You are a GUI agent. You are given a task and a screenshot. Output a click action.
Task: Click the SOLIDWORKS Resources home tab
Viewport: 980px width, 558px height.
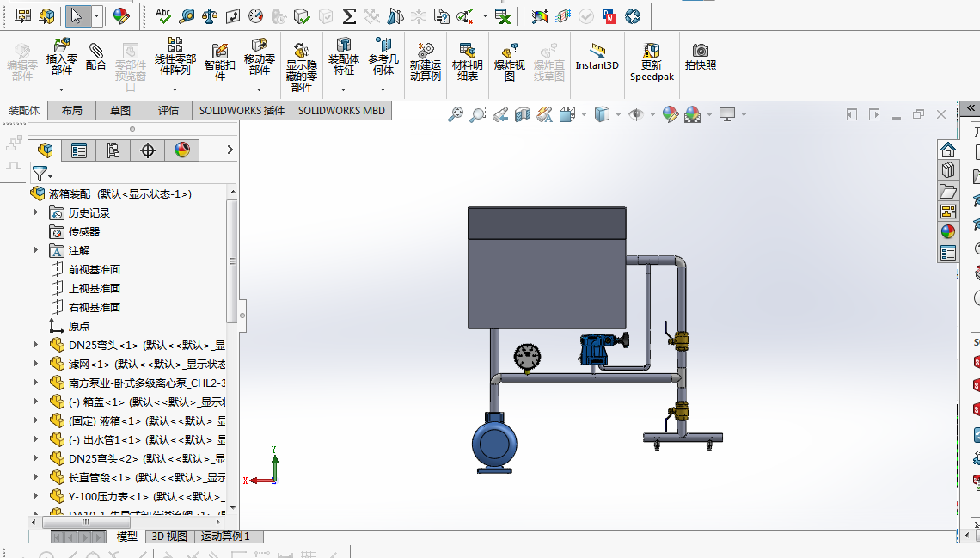948,150
